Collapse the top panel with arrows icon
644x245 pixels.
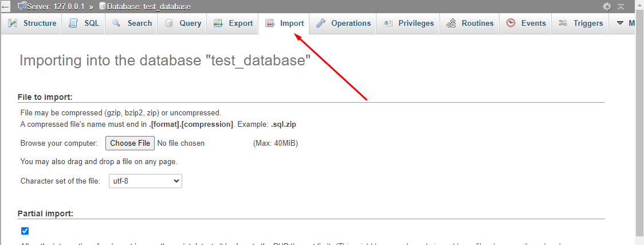(621, 6)
